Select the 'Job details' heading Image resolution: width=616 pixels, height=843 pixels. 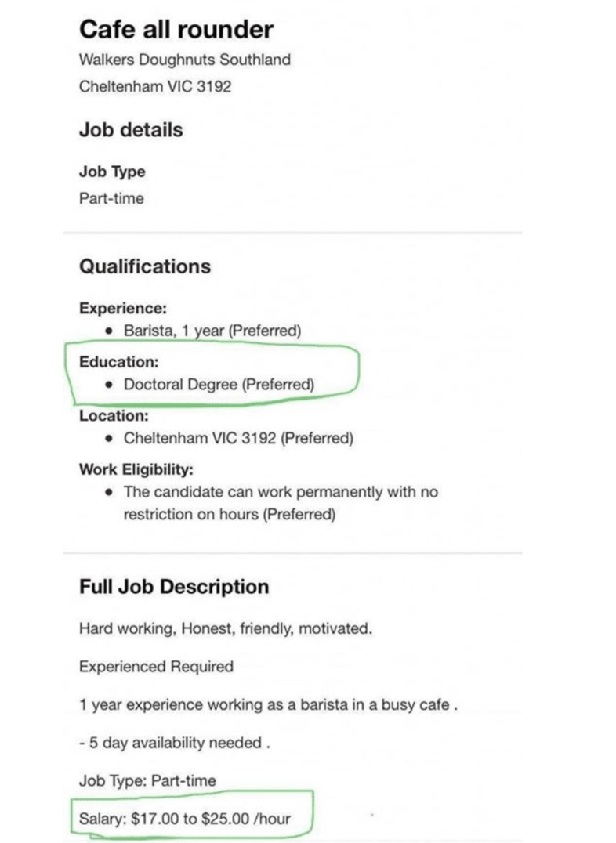pyautogui.click(x=131, y=129)
